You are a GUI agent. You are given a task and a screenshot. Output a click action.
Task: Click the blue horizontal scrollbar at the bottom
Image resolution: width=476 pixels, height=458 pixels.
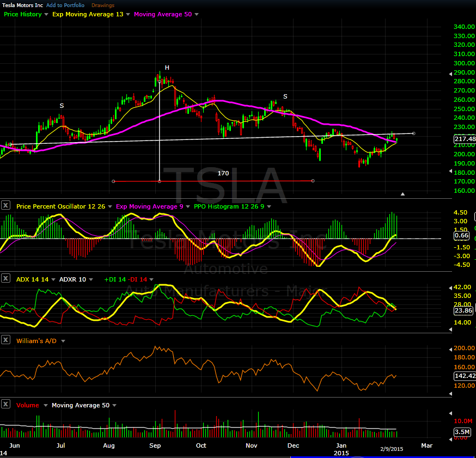[383, 457]
